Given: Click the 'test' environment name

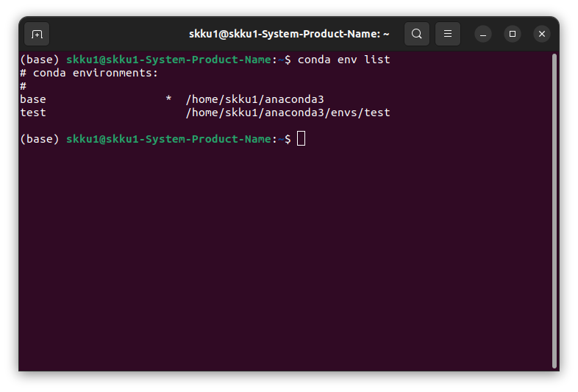Looking at the screenshot, I should pos(33,113).
